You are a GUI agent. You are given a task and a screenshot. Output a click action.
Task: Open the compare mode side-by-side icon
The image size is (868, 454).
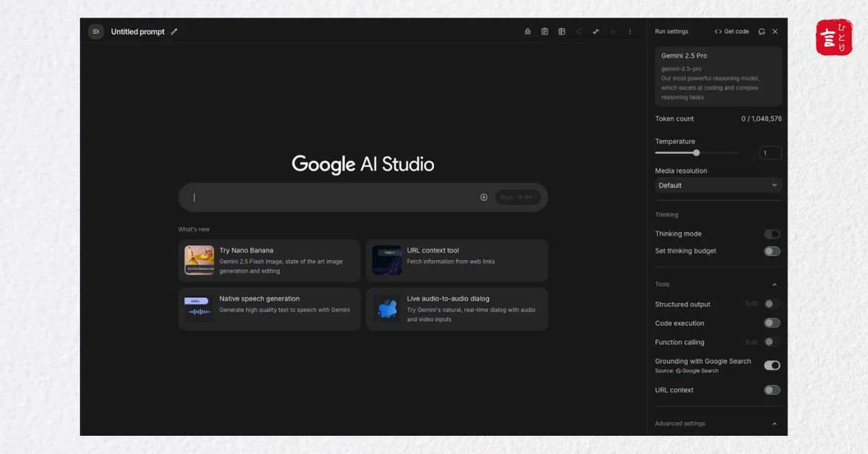[x=562, y=32]
